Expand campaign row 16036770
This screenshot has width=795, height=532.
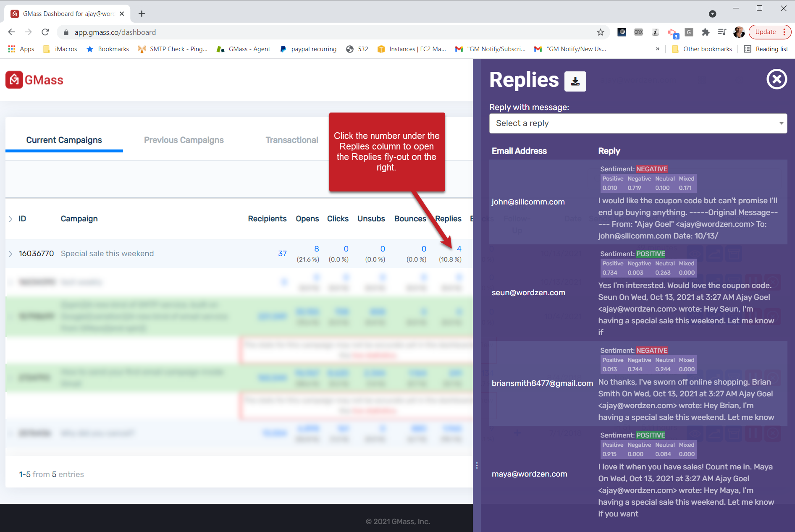10,254
